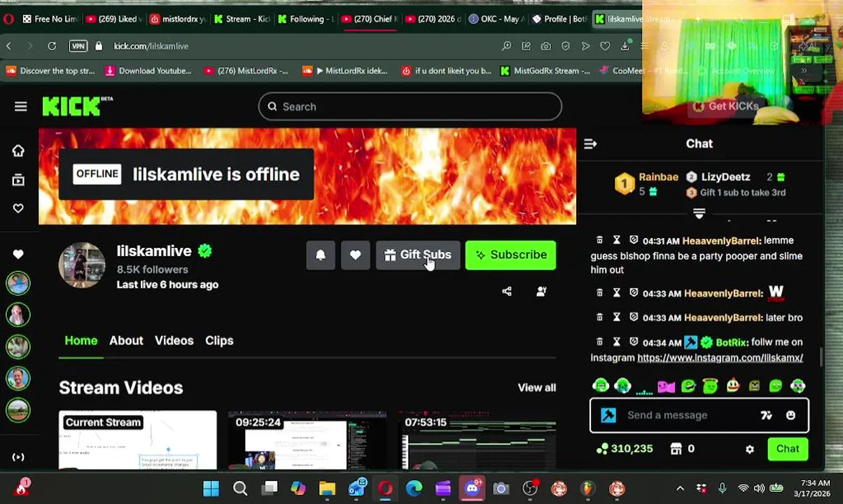Open the Instagram link in chat
The image size is (843, 504).
click(x=720, y=358)
